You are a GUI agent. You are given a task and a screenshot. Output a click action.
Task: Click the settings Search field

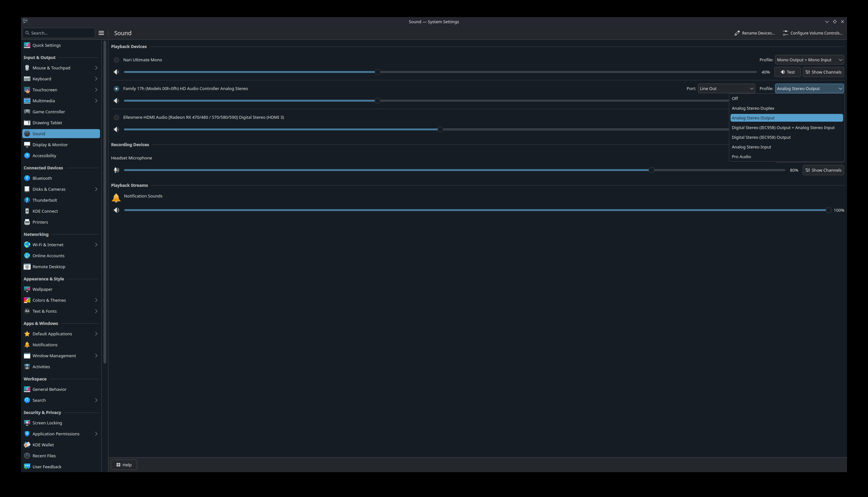coord(59,33)
